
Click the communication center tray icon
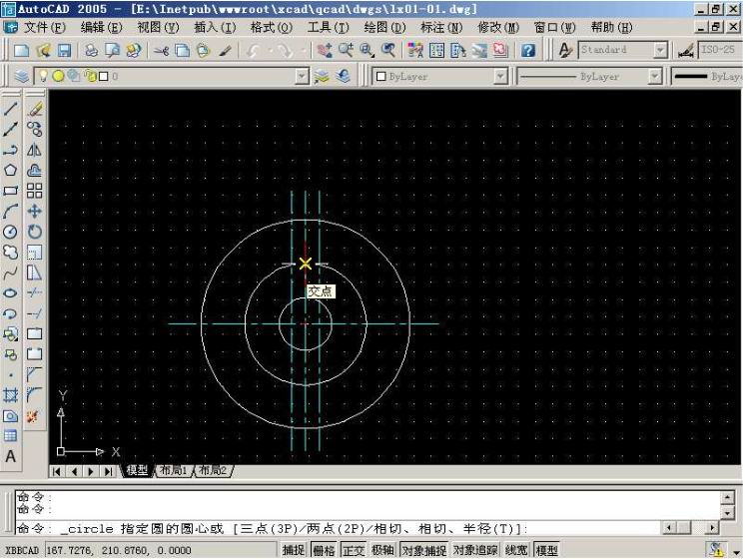pyautogui.click(x=716, y=550)
